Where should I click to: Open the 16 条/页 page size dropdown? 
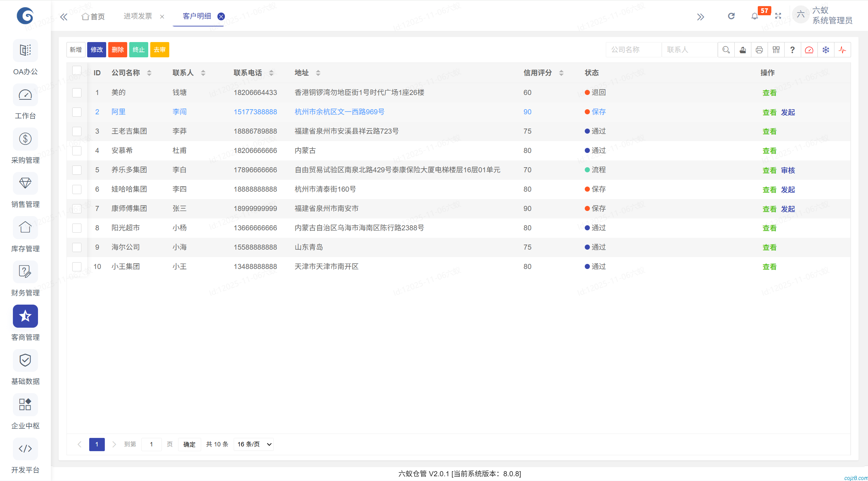[254, 444]
